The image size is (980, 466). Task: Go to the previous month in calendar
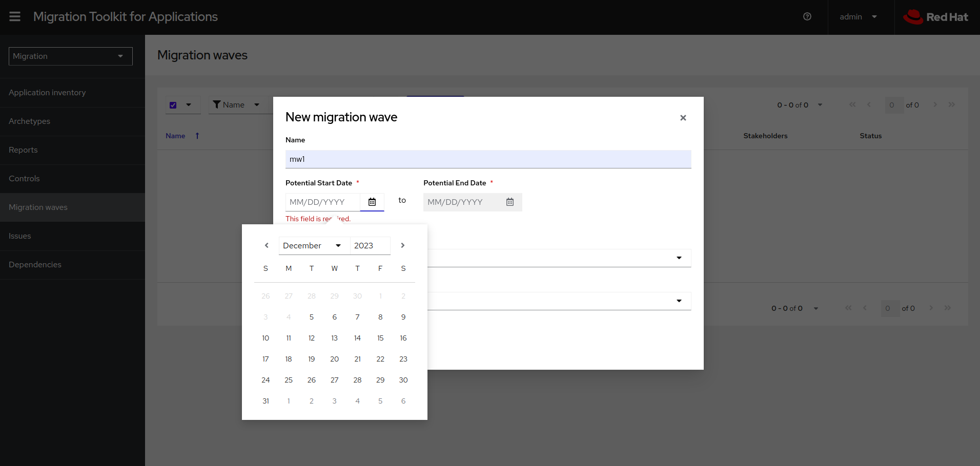click(x=267, y=246)
